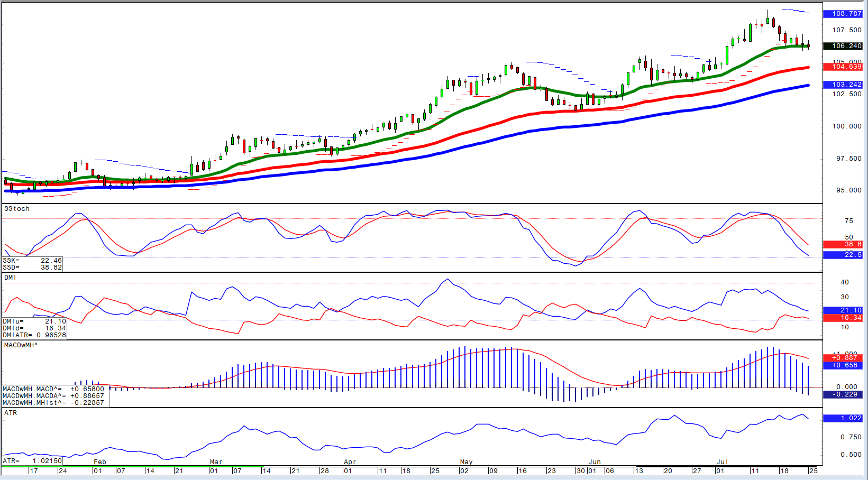This screenshot has width=868, height=480.
Task: Select the stochastic red value label 38.8
Action: (x=843, y=244)
